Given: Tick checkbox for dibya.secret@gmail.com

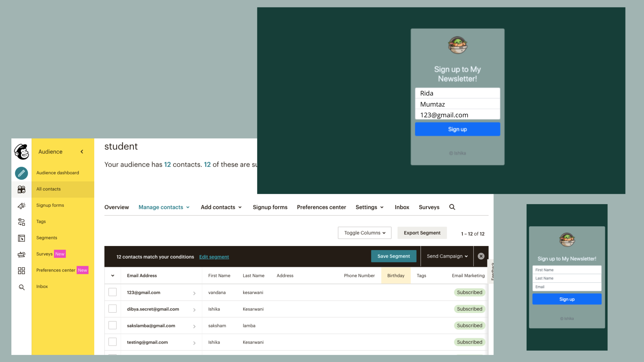Looking at the screenshot, I should 112,309.
